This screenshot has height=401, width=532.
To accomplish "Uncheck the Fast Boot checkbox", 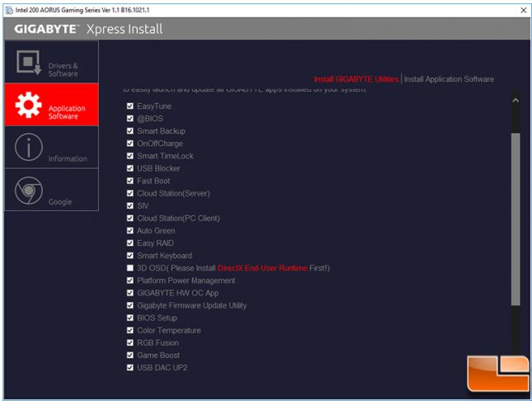I will 130,181.
